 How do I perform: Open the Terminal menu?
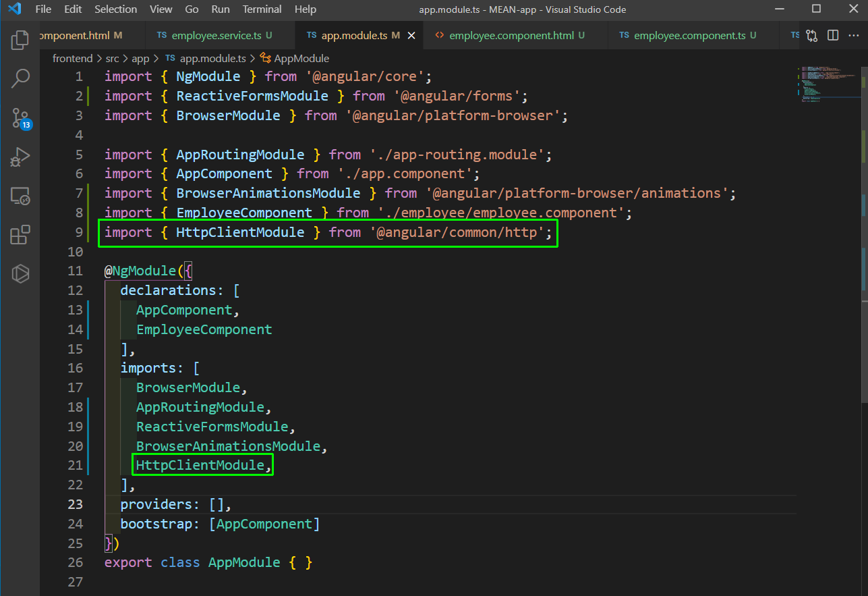pyautogui.click(x=262, y=9)
